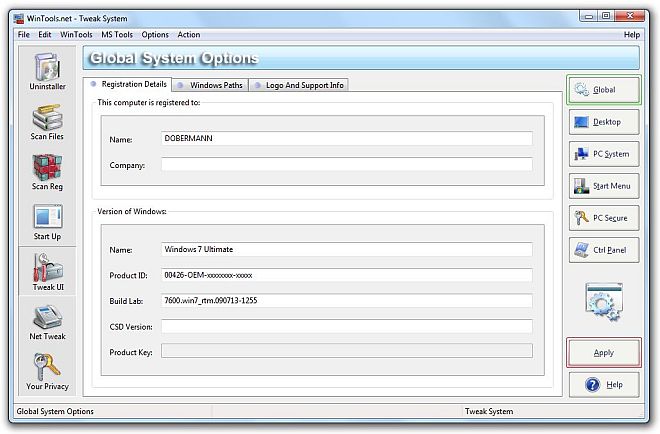Maximize the WinTools.net window

[606, 16]
